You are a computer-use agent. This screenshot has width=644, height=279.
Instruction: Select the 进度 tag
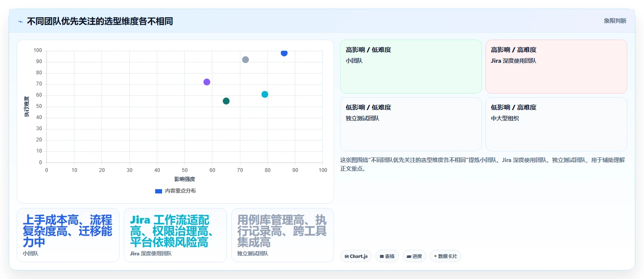click(x=414, y=256)
